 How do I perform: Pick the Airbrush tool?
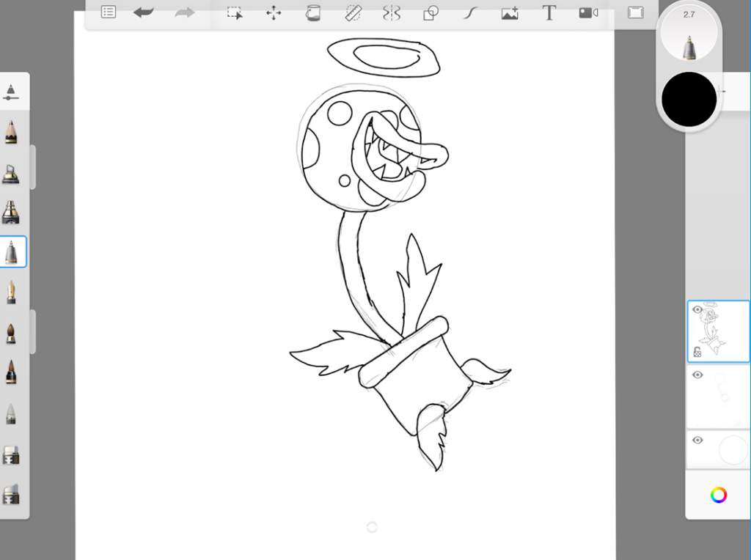coord(10,174)
